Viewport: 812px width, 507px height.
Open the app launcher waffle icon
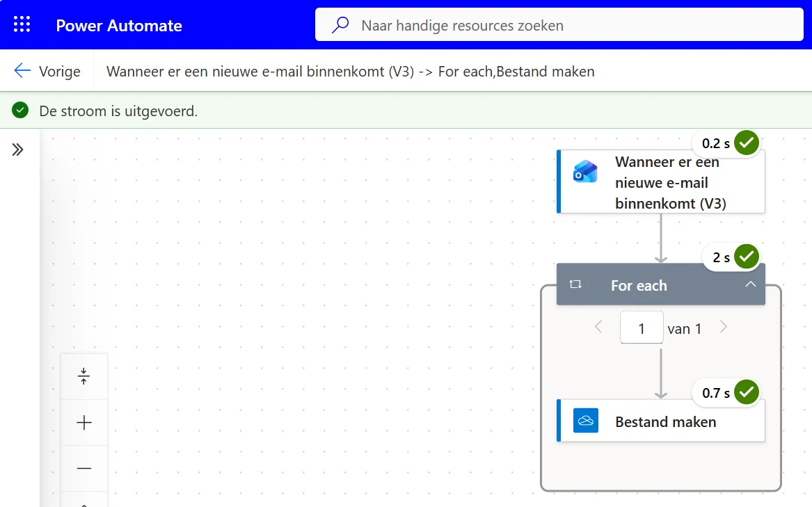click(x=22, y=24)
